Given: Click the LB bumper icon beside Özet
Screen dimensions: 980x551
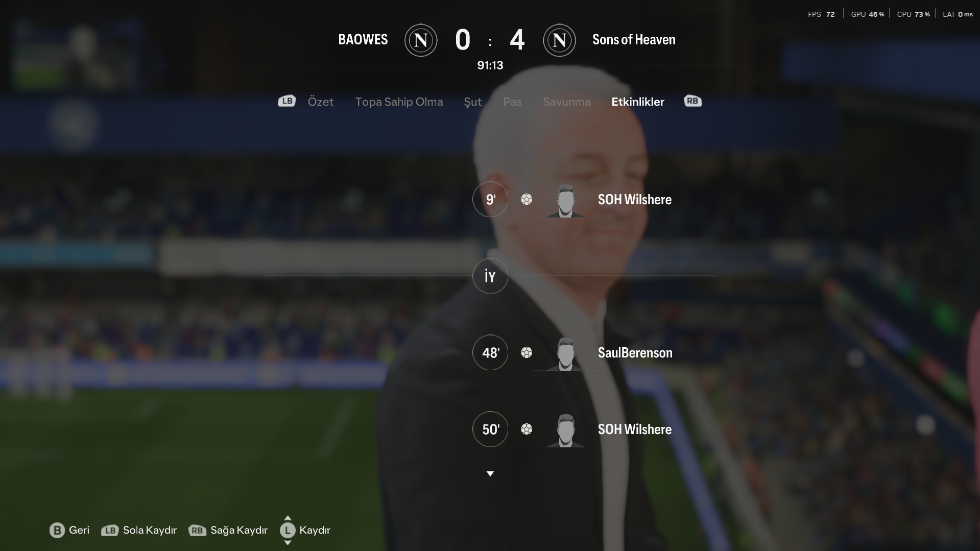Looking at the screenshot, I should (x=286, y=101).
